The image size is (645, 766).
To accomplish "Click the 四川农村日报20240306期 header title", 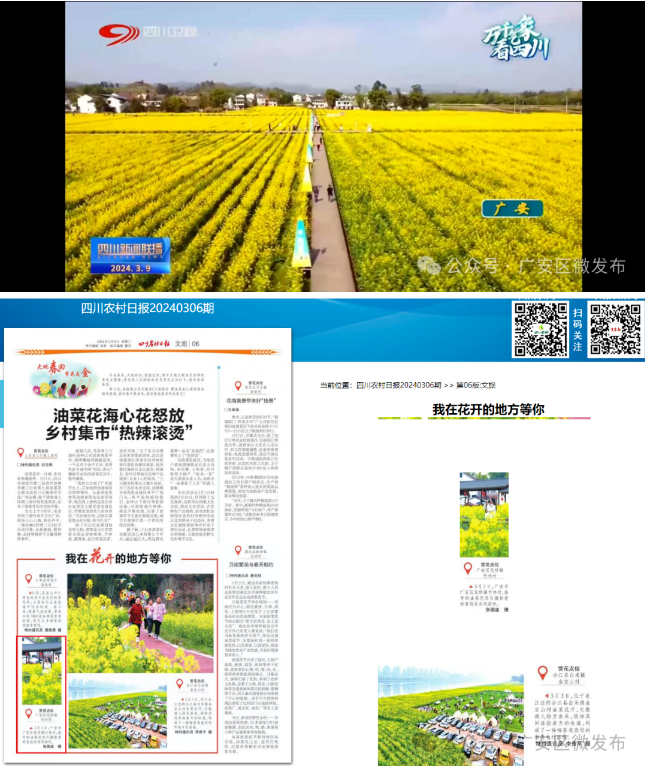I will (147, 308).
